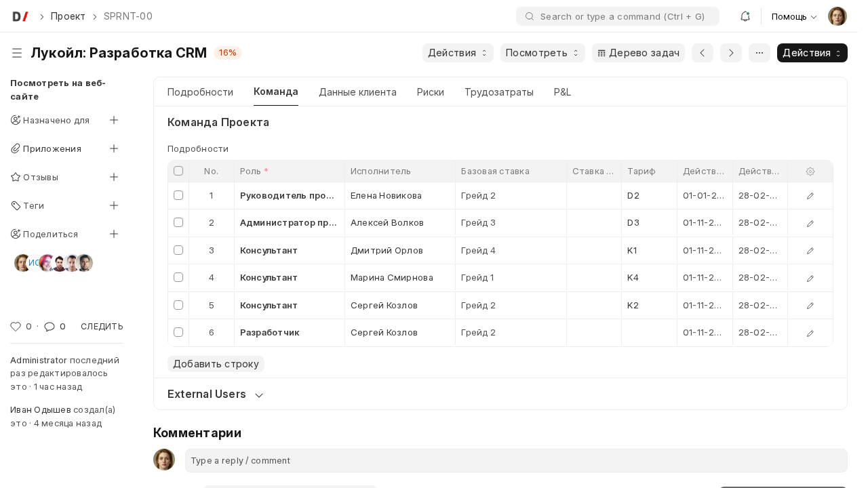
Task: Add a tag with the plus icon
Action: pyautogui.click(x=114, y=205)
